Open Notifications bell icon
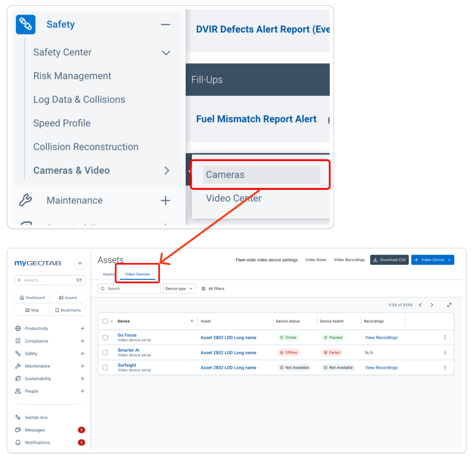Screen dimensions: 476x457 click(x=18, y=442)
